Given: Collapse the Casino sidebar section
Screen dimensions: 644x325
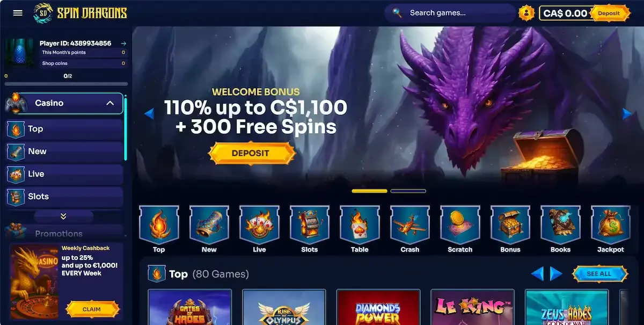Looking at the screenshot, I should click(110, 103).
